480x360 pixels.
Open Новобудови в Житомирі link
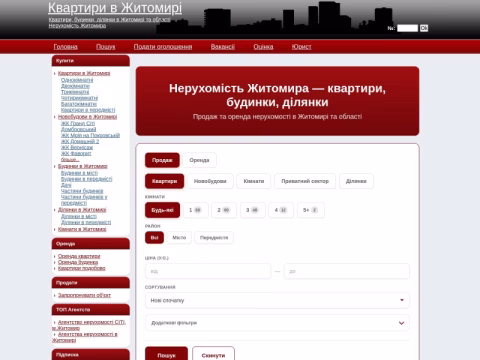click(x=87, y=117)
